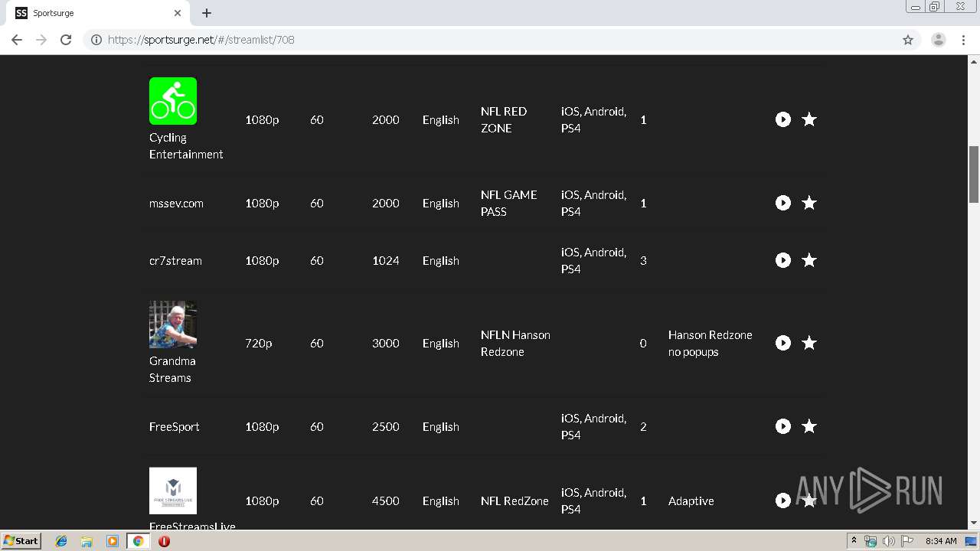
Task: Click the red stop-sign taskbar icon
Action: coord(164,541)
